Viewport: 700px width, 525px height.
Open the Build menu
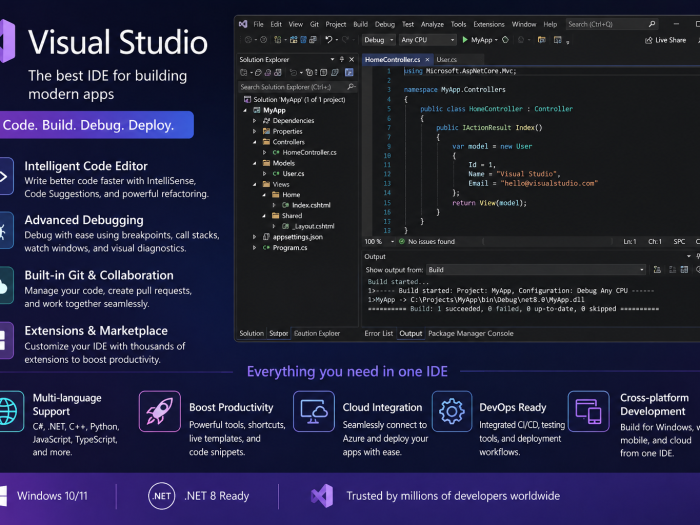(x=360, y=24)
